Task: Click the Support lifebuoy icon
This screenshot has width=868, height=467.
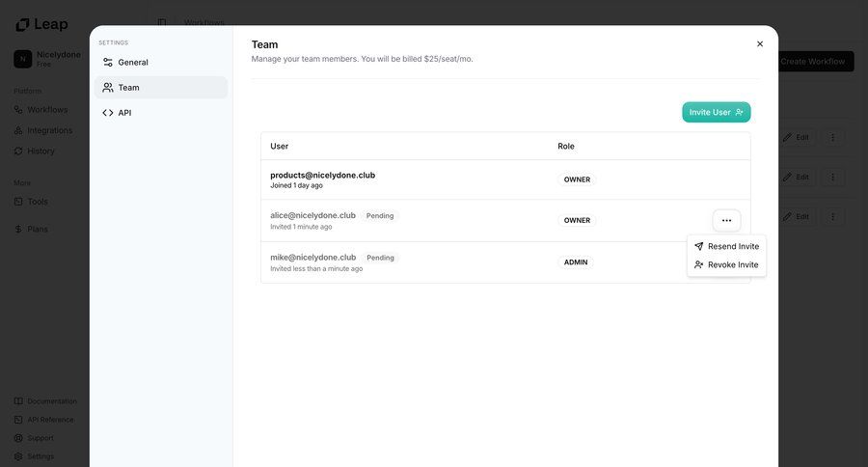Action: [x=18, y=438]
